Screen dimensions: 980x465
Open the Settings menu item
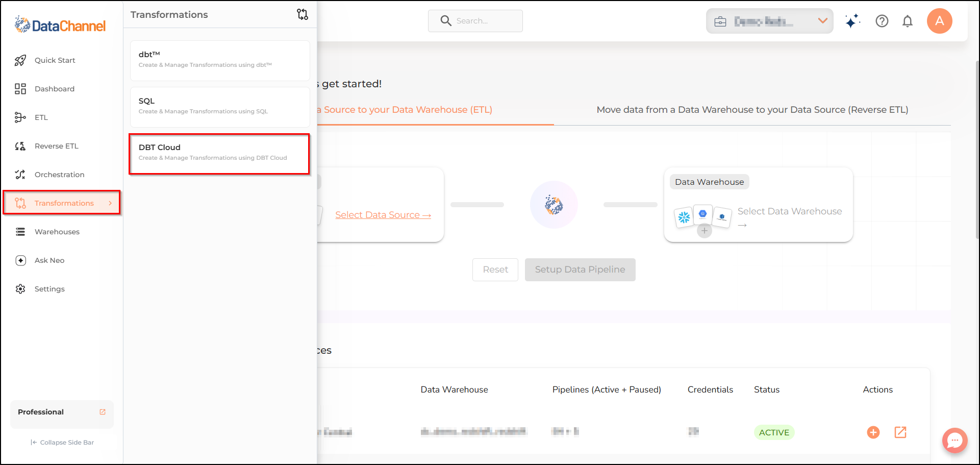pyautogui.click(x=62, y=289)
